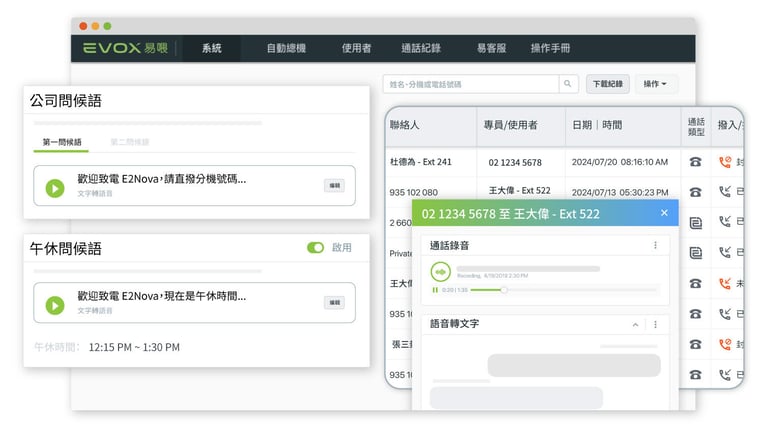Click the name or phone search field

pyautogui.click(x=471, y=84)
